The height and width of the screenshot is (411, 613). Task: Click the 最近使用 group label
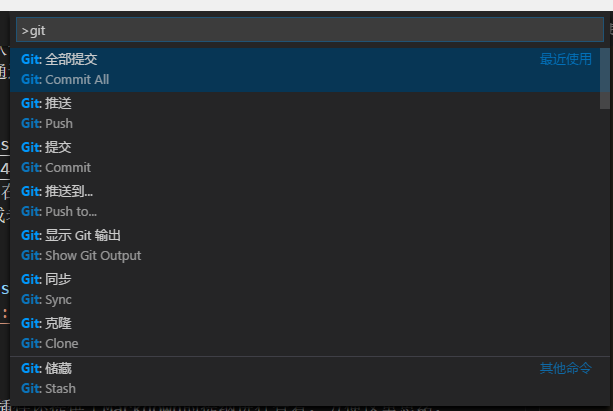click(566, 59)
